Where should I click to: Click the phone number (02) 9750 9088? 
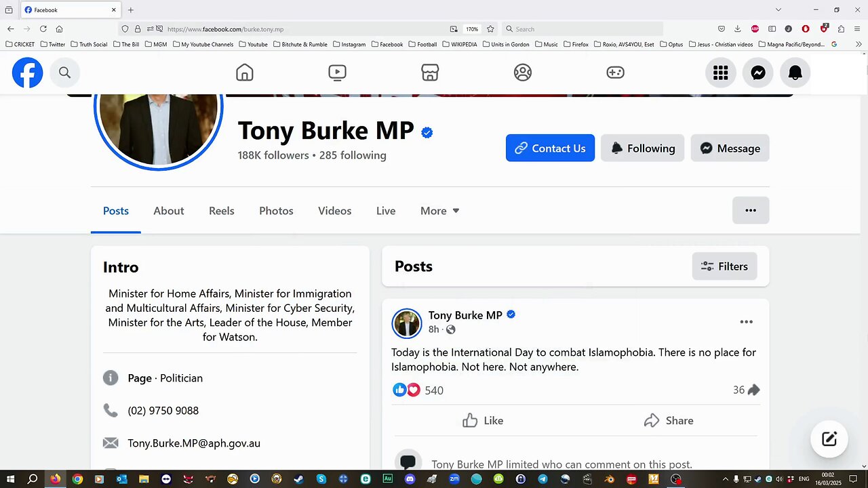[163, 411]
